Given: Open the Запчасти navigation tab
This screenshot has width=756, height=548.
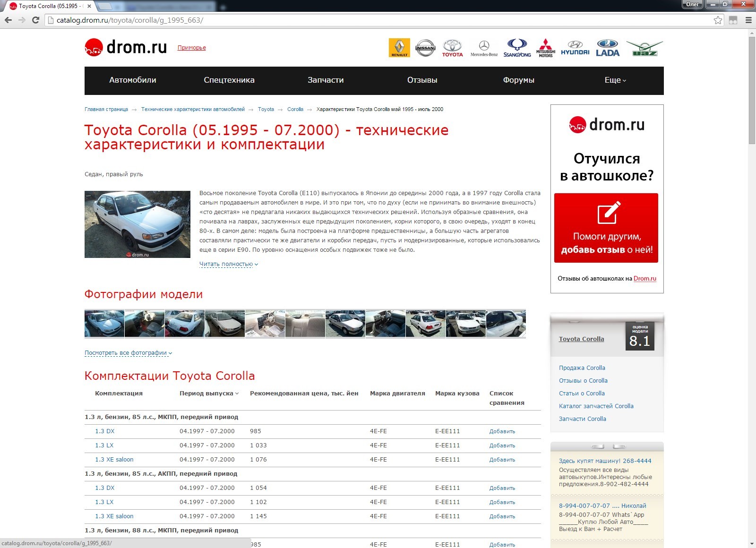Looking at the screenshot, I should (x=326, y=80).
